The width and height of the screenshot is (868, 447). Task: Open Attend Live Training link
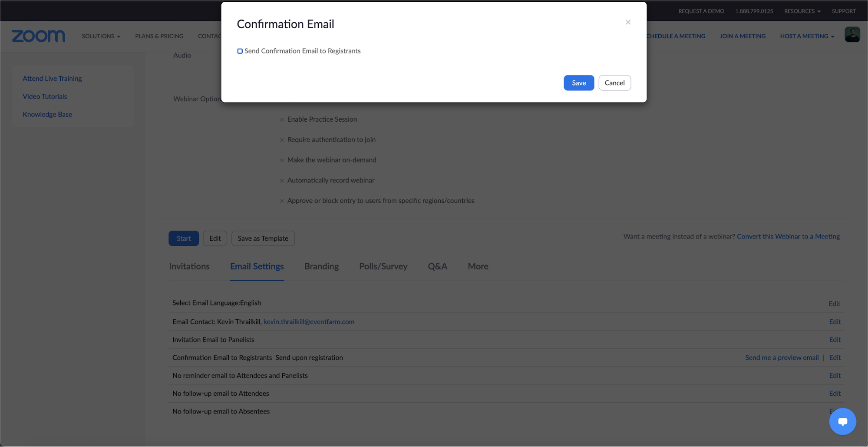[x=52, y=79]
